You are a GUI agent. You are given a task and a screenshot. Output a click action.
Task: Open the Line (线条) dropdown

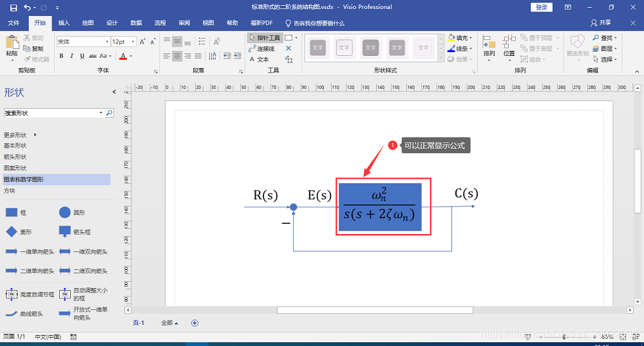(x=460, y=48)
